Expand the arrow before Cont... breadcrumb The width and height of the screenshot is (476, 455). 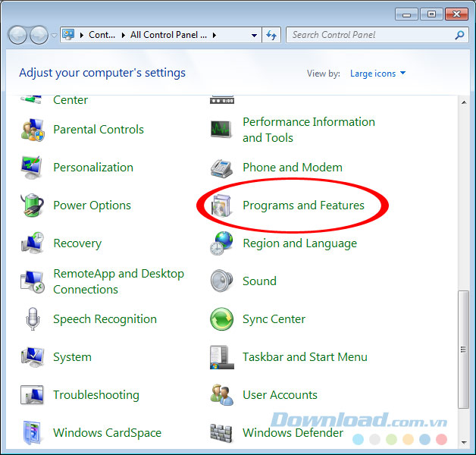click(x=81, y=35)
